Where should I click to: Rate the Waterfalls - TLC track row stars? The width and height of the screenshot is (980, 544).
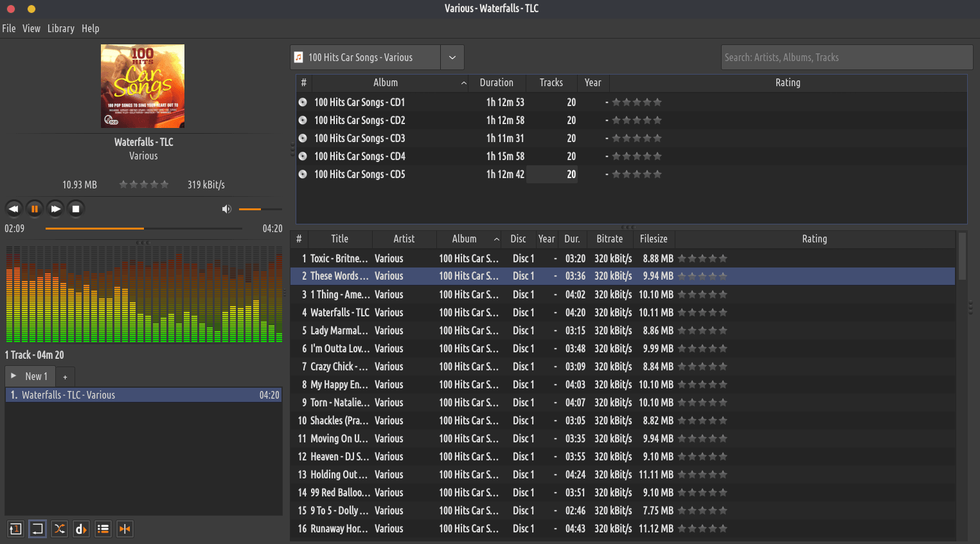click(702, 313)
